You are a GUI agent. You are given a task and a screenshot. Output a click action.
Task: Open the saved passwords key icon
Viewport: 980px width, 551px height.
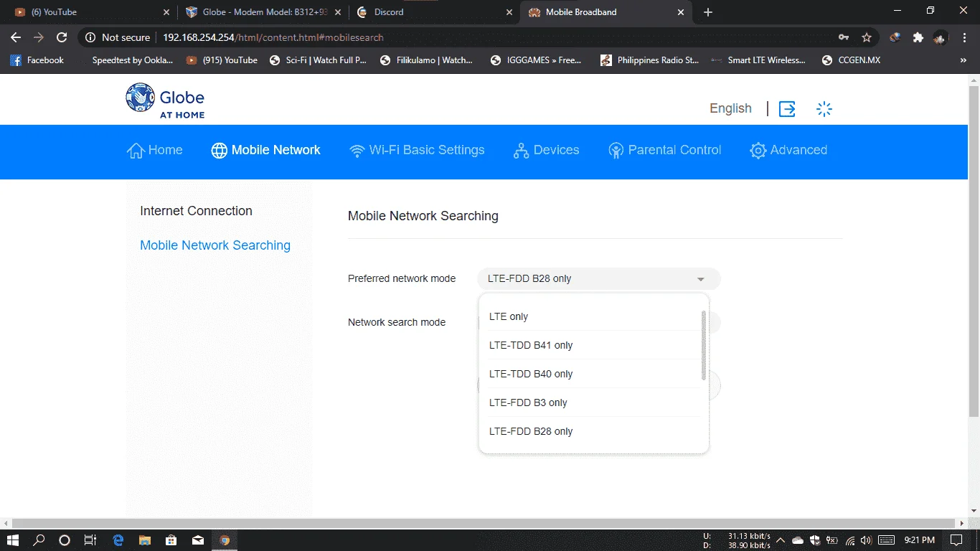point(844,37)
